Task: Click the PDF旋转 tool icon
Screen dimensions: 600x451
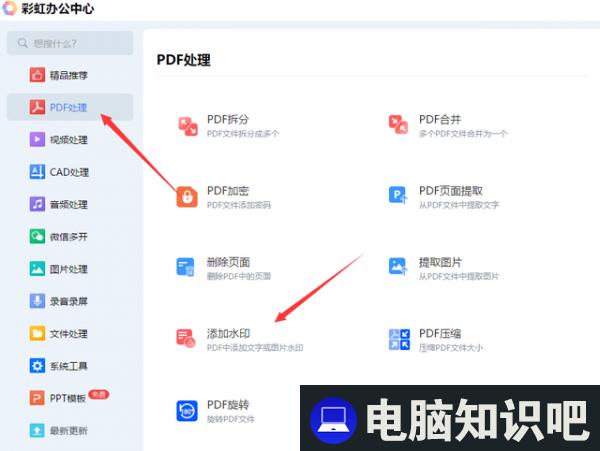Action: tap(187, 411)
